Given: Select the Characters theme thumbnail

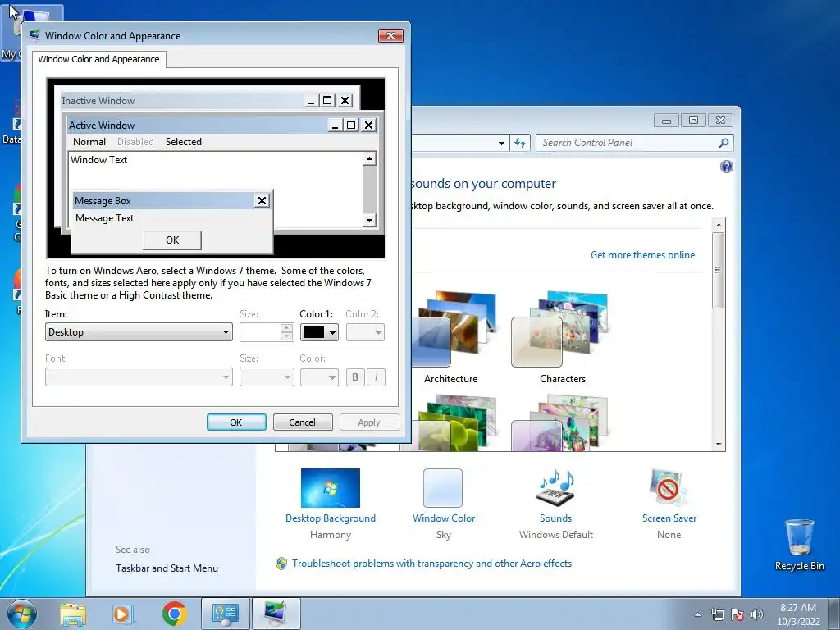Looking at the screenshot, I should coord(559,330).
